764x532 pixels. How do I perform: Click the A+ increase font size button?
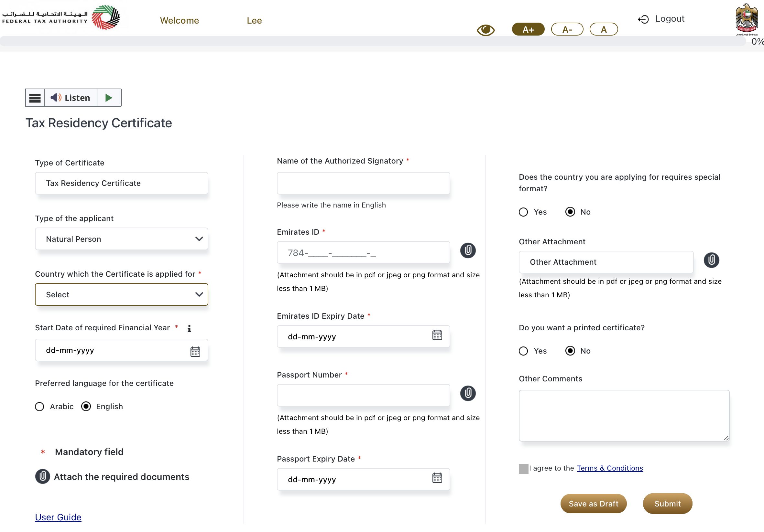(528, 29)
